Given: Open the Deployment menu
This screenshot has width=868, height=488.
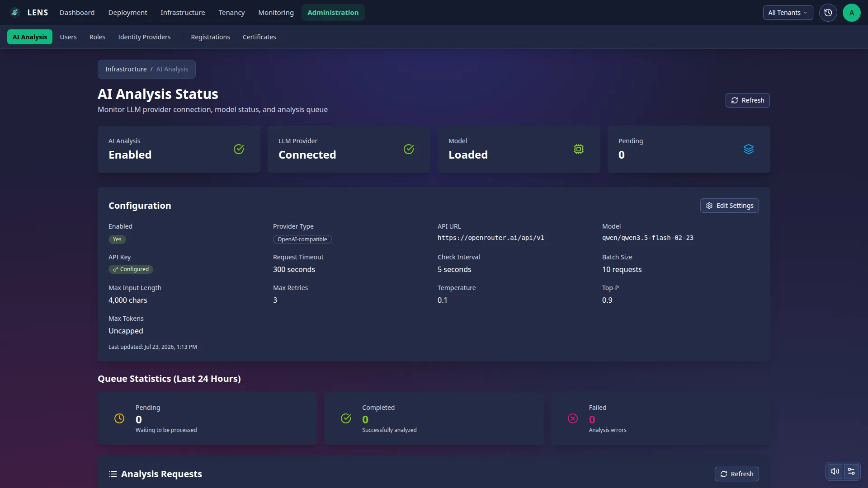Looking at the screenshot, I should tap(127, 13).
